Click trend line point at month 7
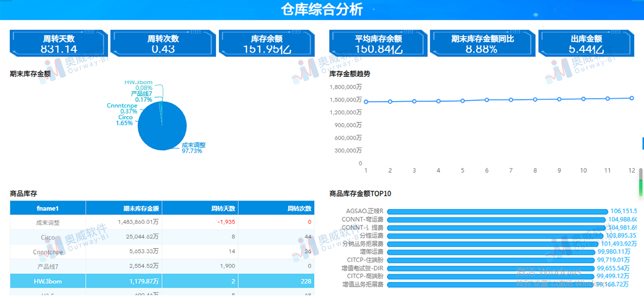644x305 pixels. [x=511, y=100]
